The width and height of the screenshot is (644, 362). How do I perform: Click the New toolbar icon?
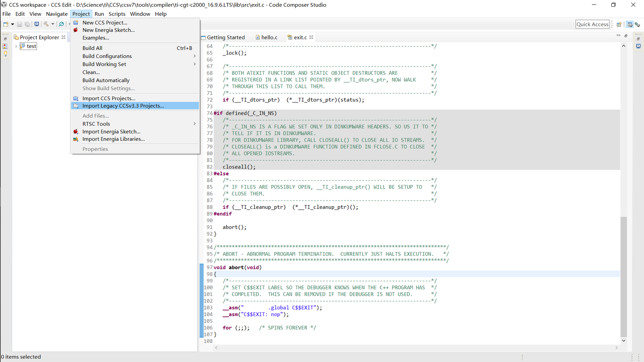6,24
